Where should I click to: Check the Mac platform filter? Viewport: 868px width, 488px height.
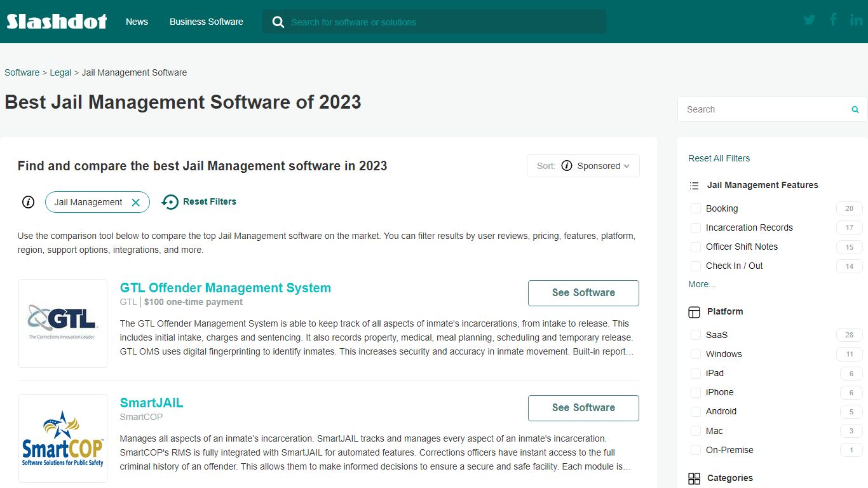696,431
